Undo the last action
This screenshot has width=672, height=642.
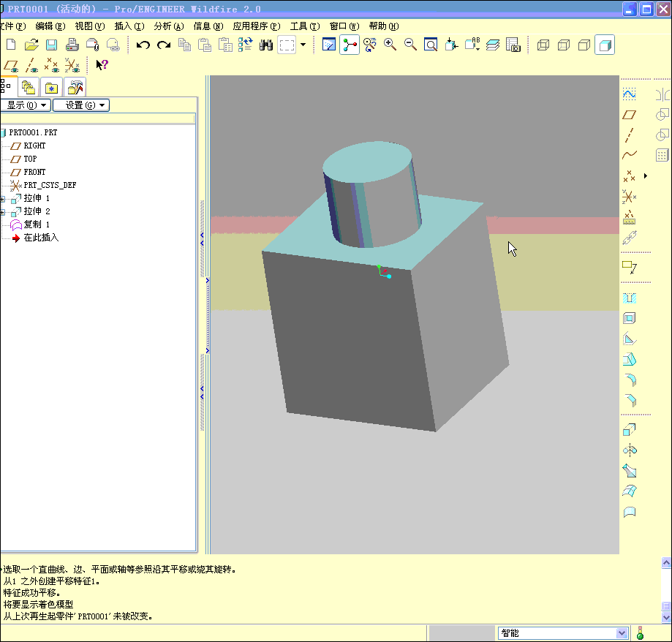pos(143,45)
